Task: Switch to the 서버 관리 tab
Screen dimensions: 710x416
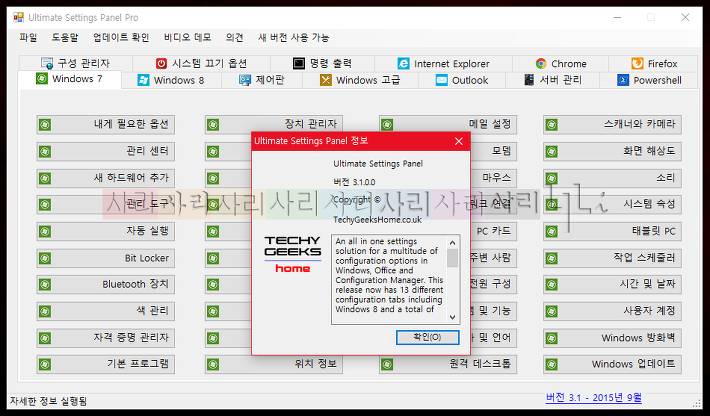Action: click(x=553, y=81)
